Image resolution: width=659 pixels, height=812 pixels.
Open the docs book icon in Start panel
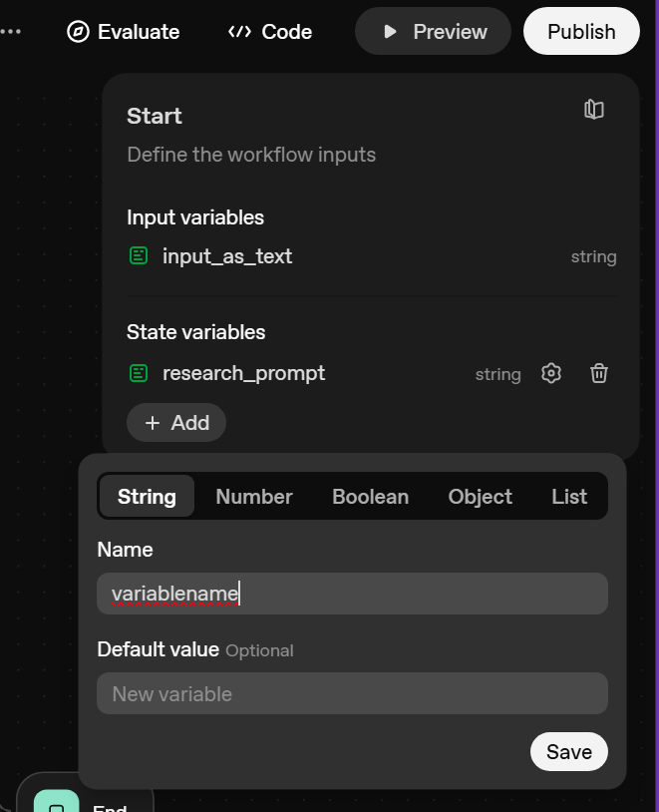click(594, 110)
